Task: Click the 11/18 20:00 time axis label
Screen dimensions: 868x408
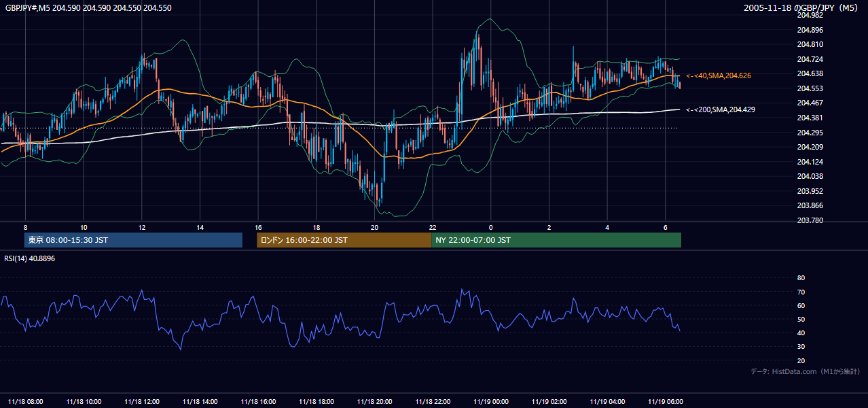Action: coord(375,401)
